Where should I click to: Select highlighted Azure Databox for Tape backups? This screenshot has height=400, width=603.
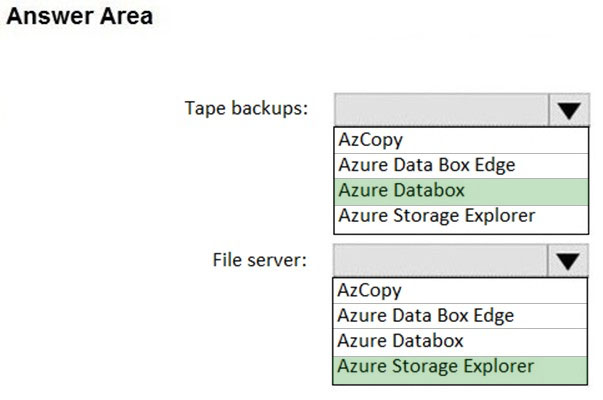[x=461, y=192]
